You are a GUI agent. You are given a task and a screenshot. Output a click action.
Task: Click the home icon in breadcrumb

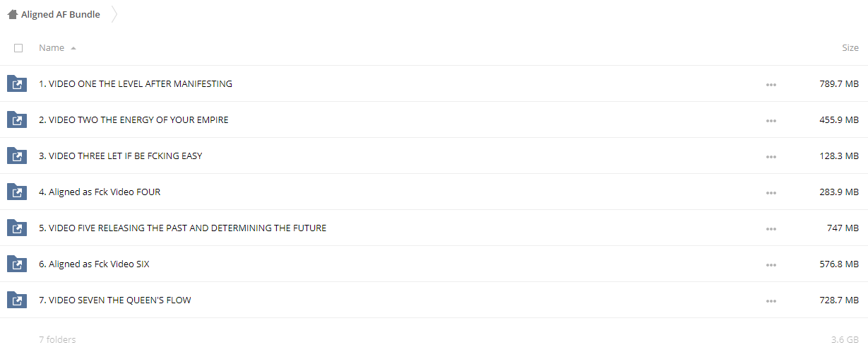[13, 14]
